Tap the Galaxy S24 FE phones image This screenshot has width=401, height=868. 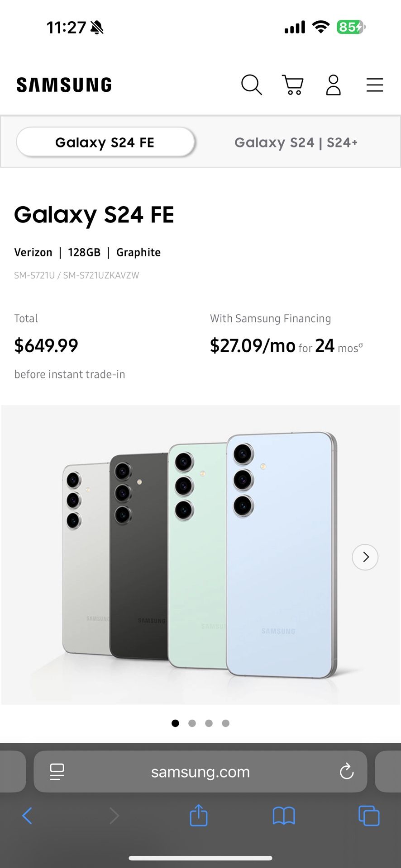click(x=199, y=556)
